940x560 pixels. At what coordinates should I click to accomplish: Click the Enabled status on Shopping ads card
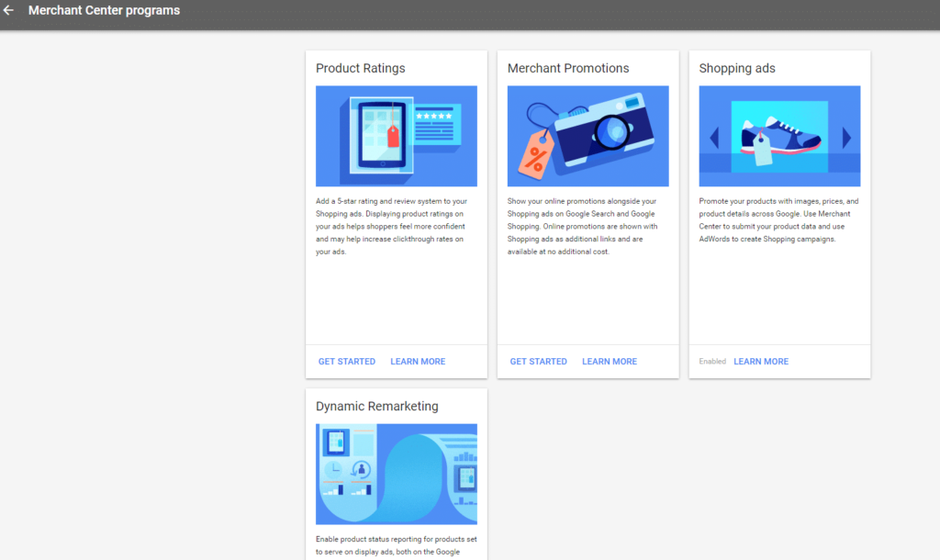click(x=712, y=362)
